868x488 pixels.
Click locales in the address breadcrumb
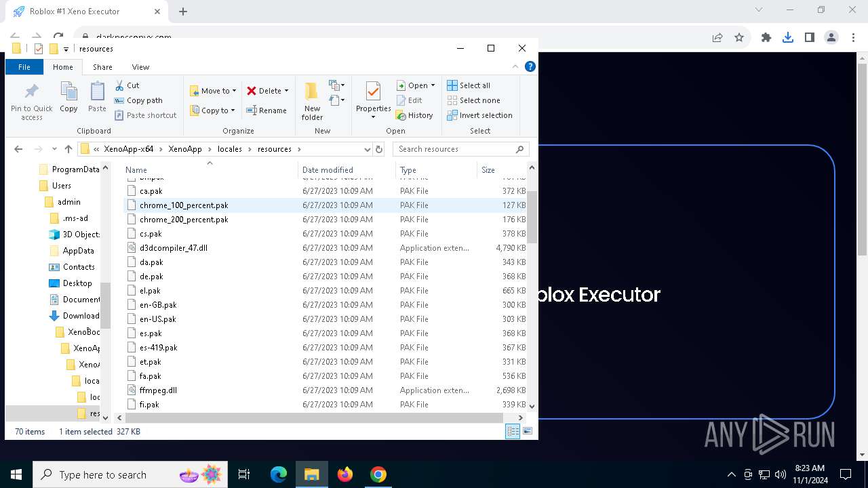click(x=229, y=149)
